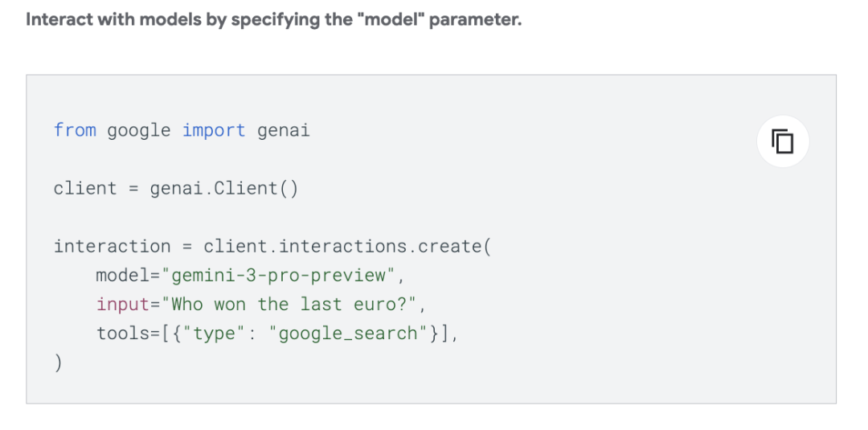The image size is (868, 430).
Task: Click the "import" keyword in the code
Action: click(x=214, y=130)
